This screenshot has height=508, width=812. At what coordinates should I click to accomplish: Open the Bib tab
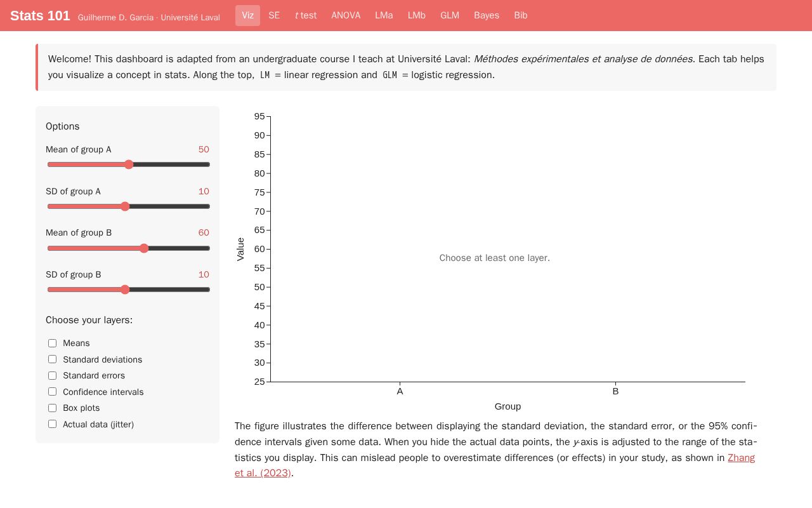tap(521, 15)
